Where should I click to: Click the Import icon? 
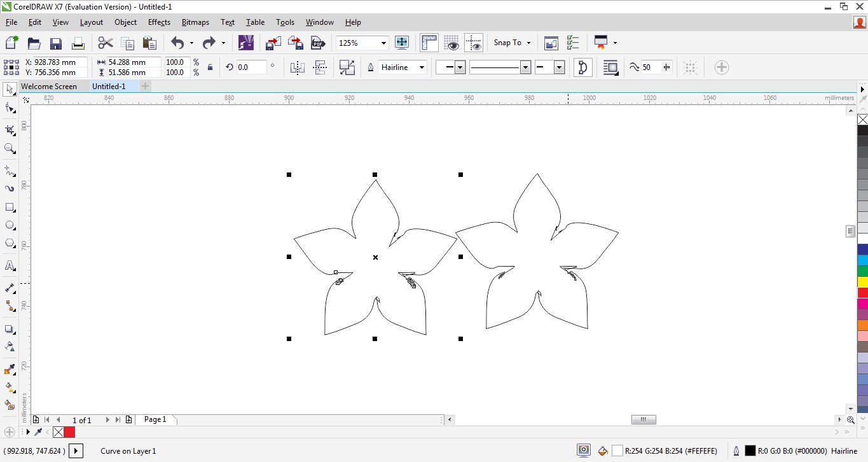coord(273,43)
